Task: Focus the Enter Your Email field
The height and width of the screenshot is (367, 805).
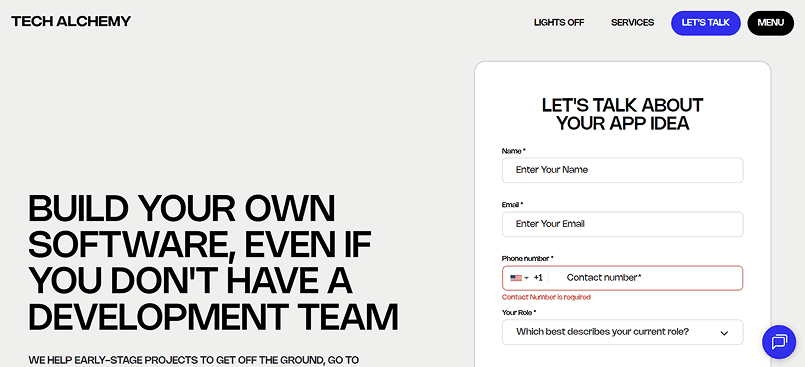Action: point(622,224)
